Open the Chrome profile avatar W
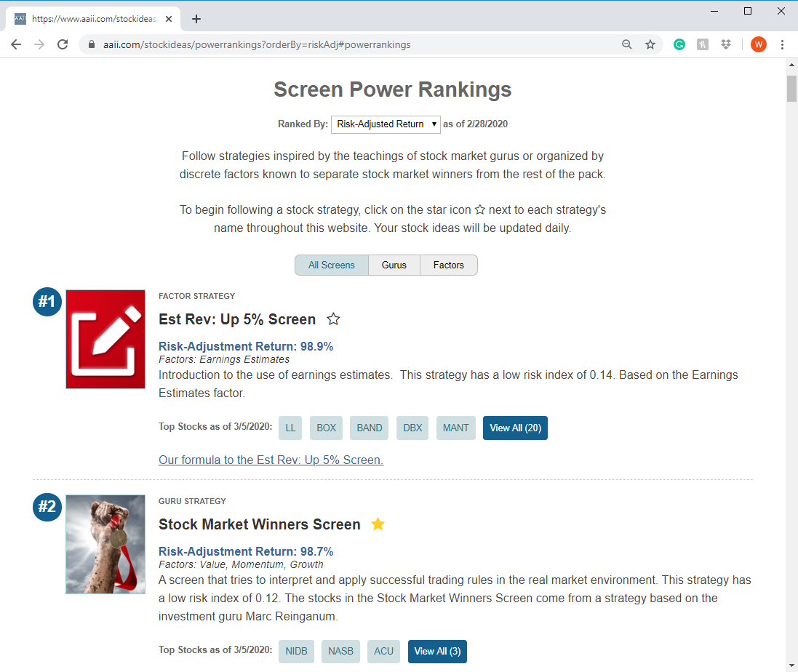The height and width of the screenshot is (672, 798). coord(758,45)
